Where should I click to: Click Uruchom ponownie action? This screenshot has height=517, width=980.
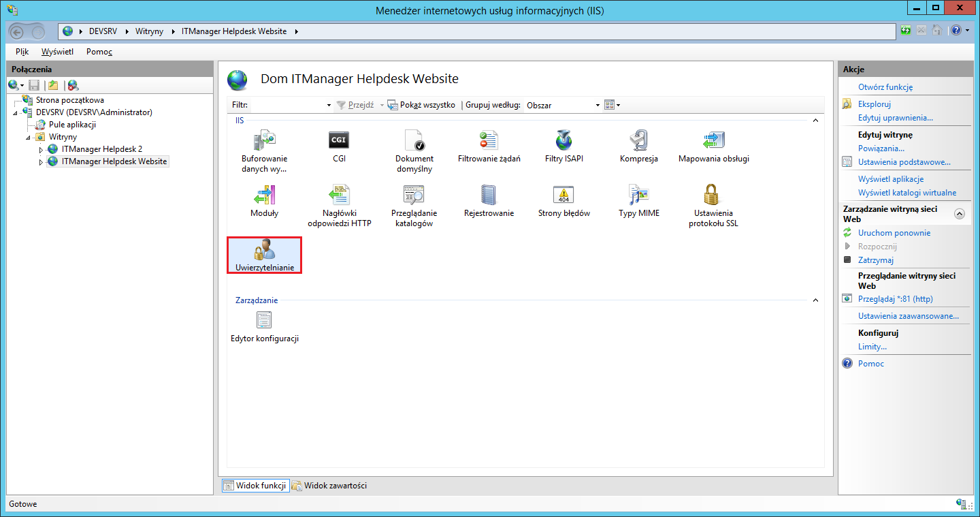tap(894, 233)
